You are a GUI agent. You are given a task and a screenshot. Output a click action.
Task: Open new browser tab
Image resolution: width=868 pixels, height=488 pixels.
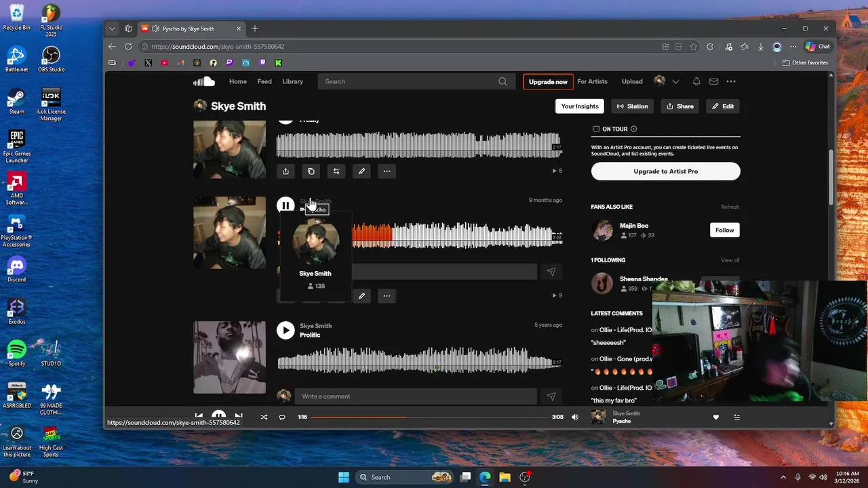(x=255, y=28)
